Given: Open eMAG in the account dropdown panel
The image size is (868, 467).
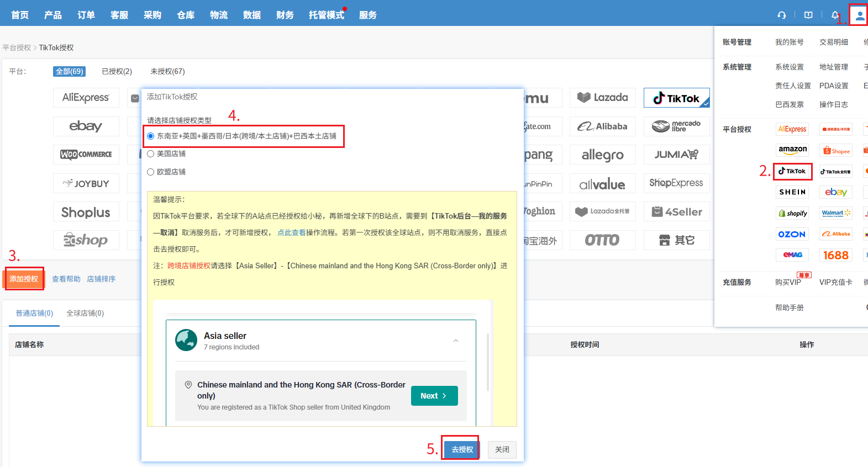Looking at the screenshot, I should [x=792, y=255].
